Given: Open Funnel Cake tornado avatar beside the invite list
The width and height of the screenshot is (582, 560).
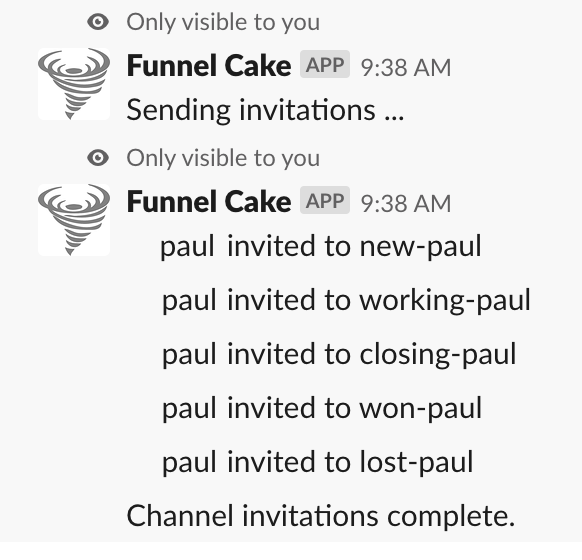Looking at the screenshot, I should click(x=74, y=220).
